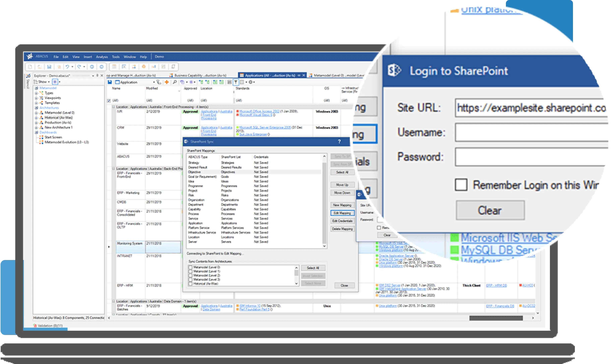Click the magnifier search icon in the Applications toolbar
Image resolution: width=612 pixels, height=364 pixels.
175,82
